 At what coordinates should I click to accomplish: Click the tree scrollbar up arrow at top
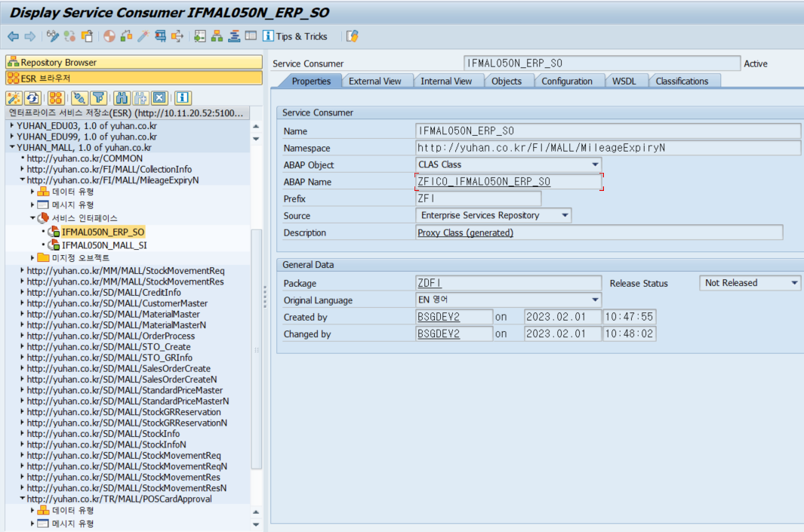click(x=256, y=126)
